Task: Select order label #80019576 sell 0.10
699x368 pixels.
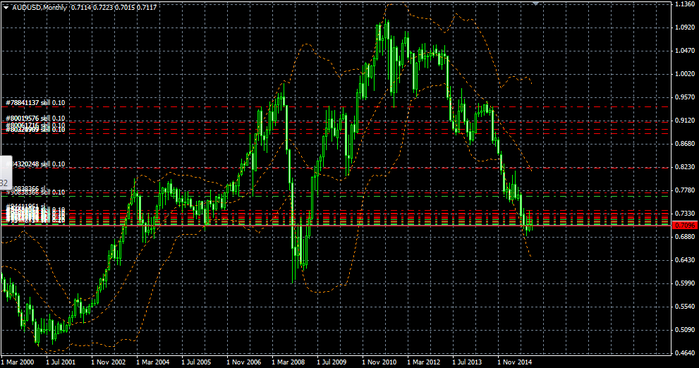Action: (35, 118)
